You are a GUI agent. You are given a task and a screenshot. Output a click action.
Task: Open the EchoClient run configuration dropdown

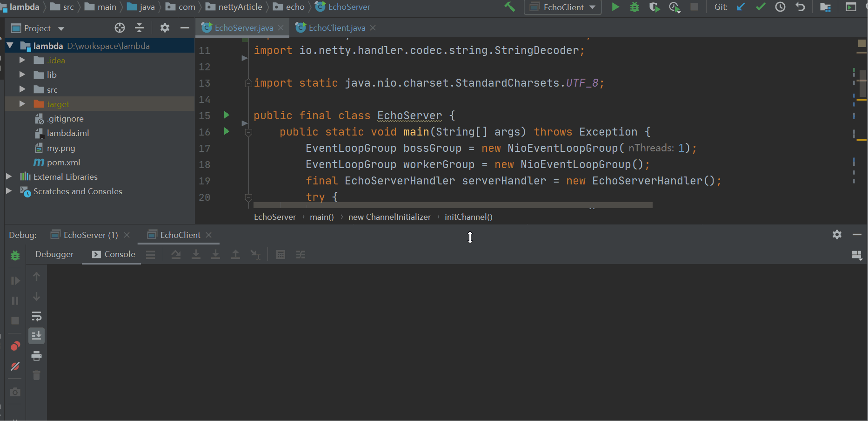coord(562,7)
